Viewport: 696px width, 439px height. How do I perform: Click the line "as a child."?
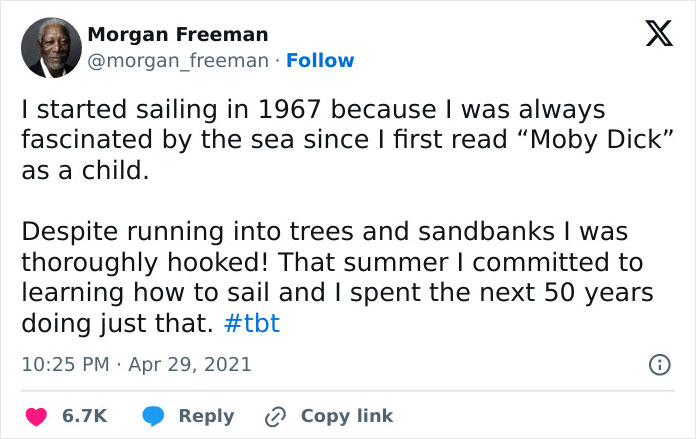click(85, 170)
